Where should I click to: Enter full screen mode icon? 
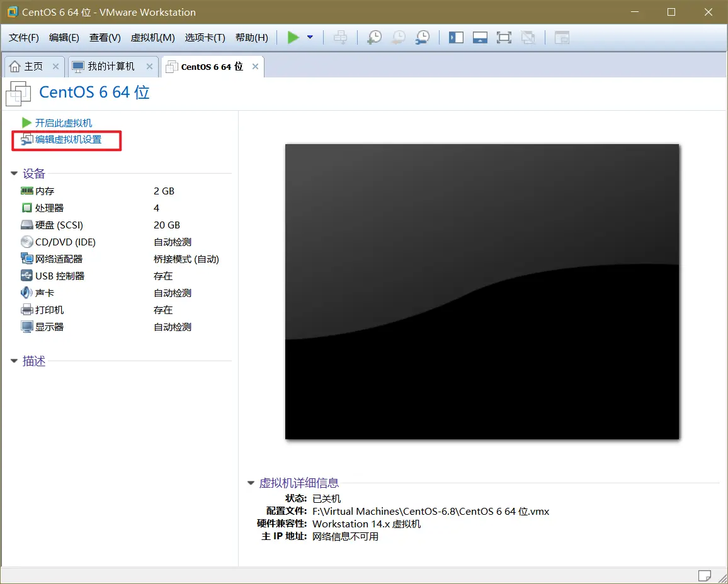[x=504, y=37]
